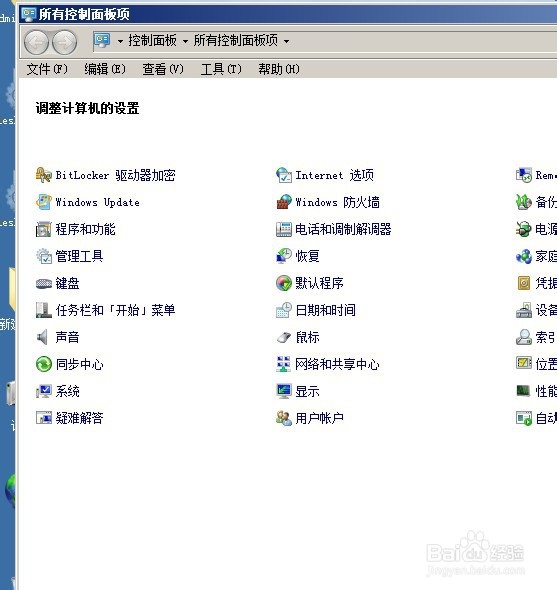The width and height of the screenshot is (557, 590).
Task: Open the 任务栏和「开始」菜单 link text
Action: click(115, 310)
